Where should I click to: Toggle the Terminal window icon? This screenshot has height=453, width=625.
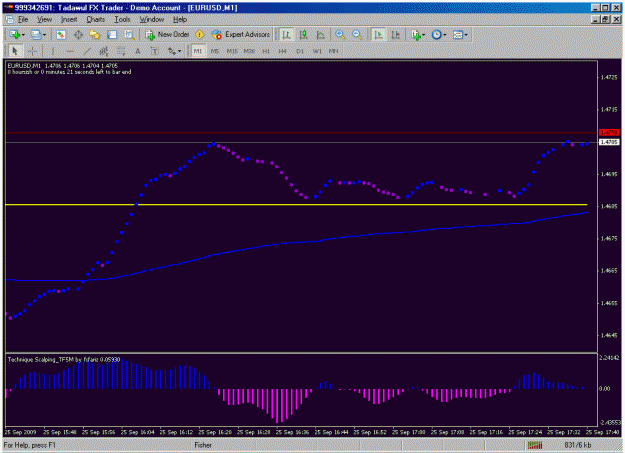pyautogui.click(x=112, y=35)
